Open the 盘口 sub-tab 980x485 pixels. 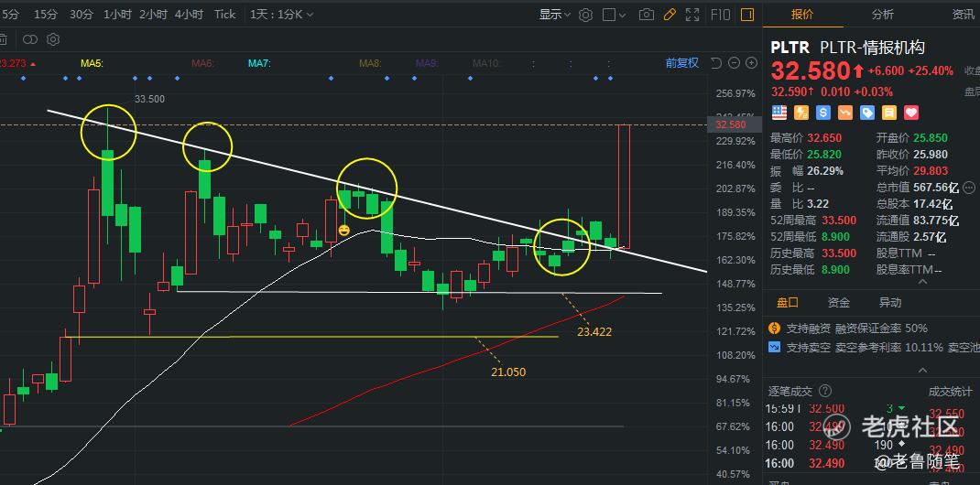click(788, 303)
